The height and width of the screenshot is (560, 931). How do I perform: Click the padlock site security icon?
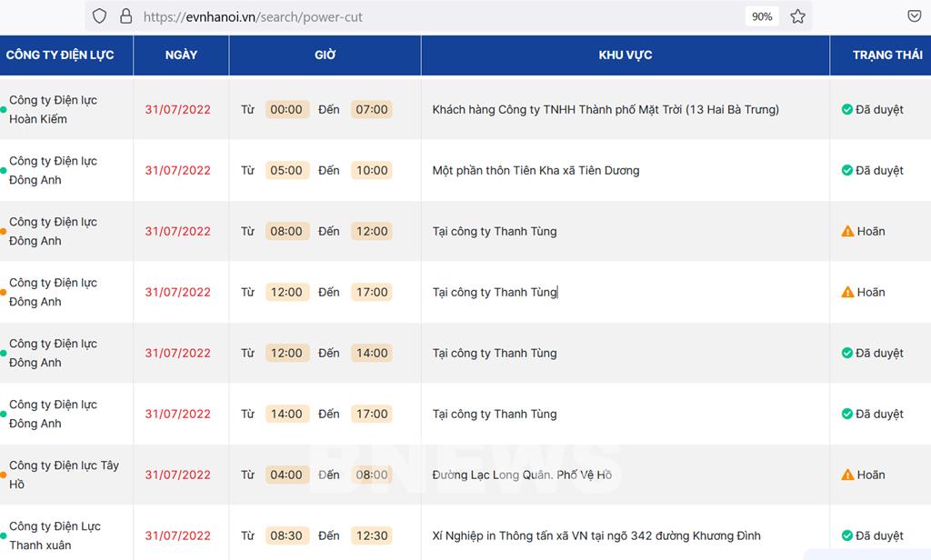[125, 16]
